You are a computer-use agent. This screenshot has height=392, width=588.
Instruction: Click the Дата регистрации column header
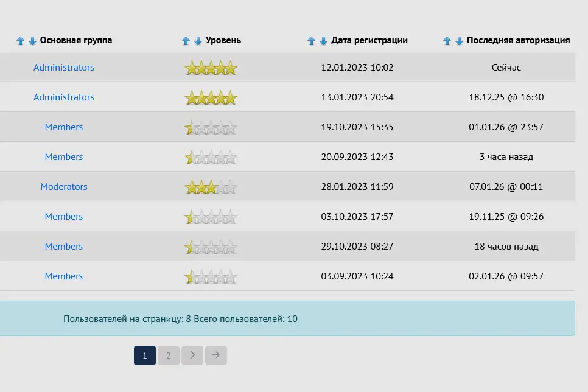[x=370, y=40]
